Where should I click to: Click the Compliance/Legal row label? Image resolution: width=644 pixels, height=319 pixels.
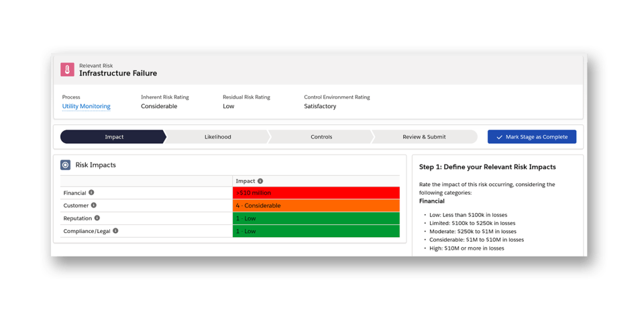click(87, 231)
